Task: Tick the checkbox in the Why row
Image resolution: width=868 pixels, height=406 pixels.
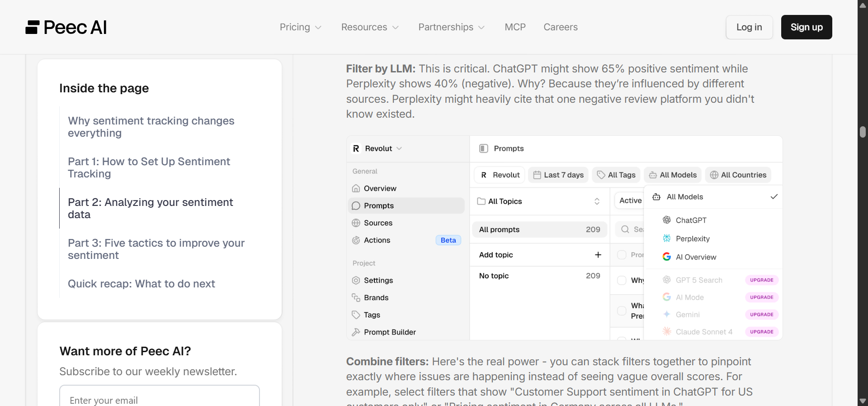Action: 622,280
